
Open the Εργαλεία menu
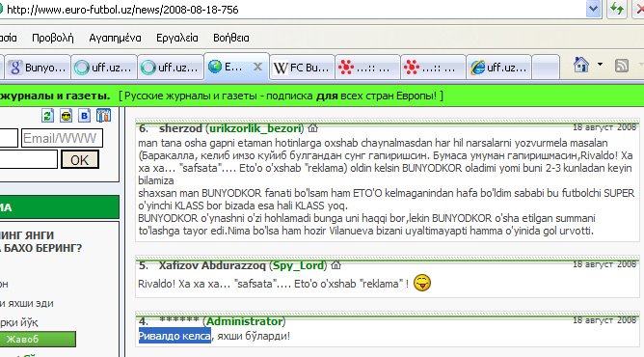click(177, 38)
